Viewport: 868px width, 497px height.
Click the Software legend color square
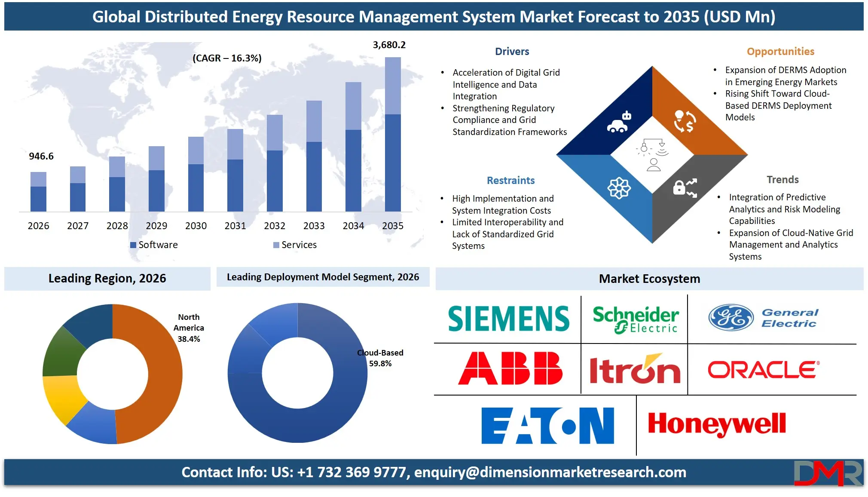tap(133, 245)
